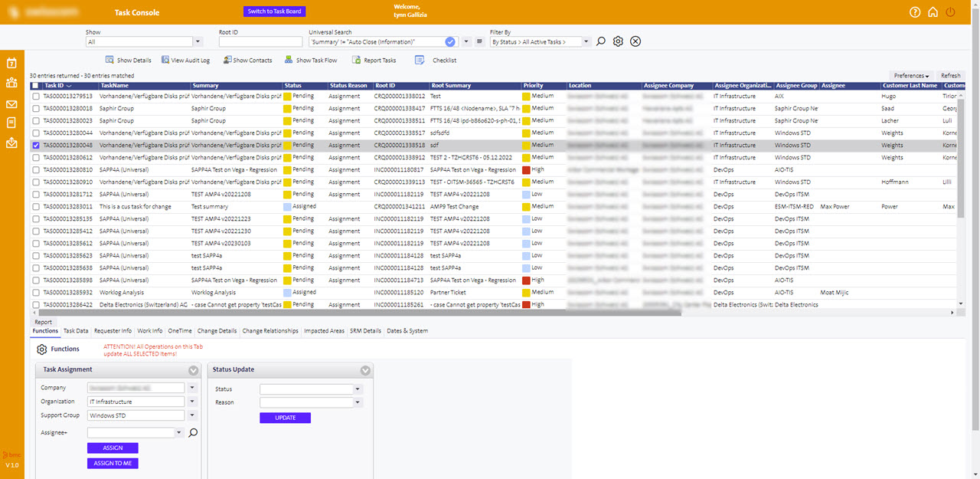Click the magnifier search icon beside filter
Screen dimensions: 980x479
[x=601, y=41]
